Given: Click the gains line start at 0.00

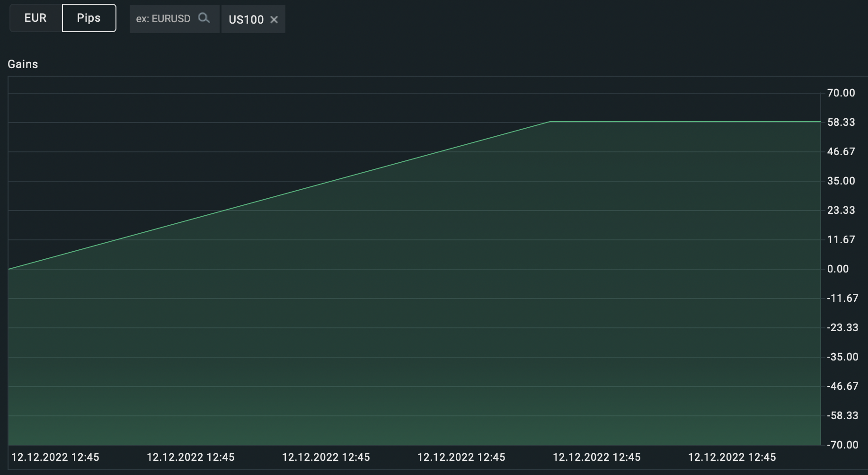Looking at the screenshot, I should tap(9, 269).
